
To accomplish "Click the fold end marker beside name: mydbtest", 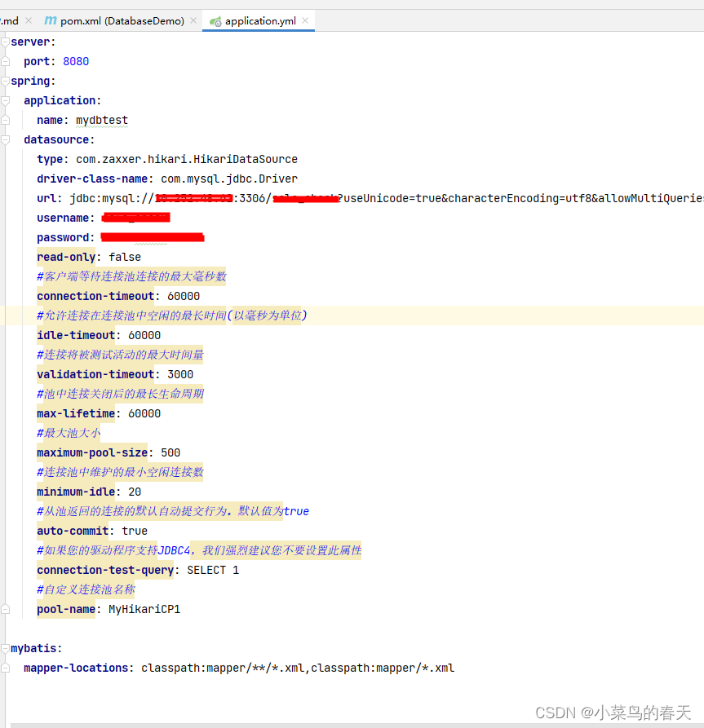I will click(5, 120).
